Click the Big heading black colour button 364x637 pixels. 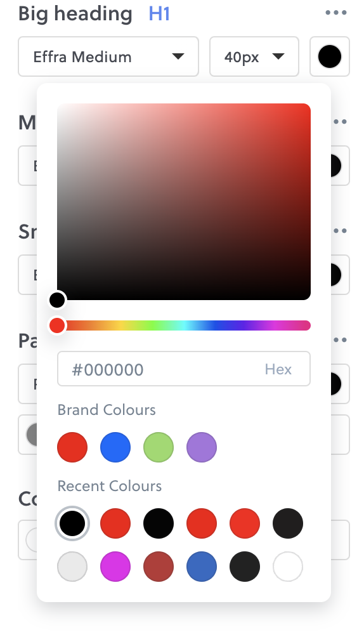pos(330,56)
